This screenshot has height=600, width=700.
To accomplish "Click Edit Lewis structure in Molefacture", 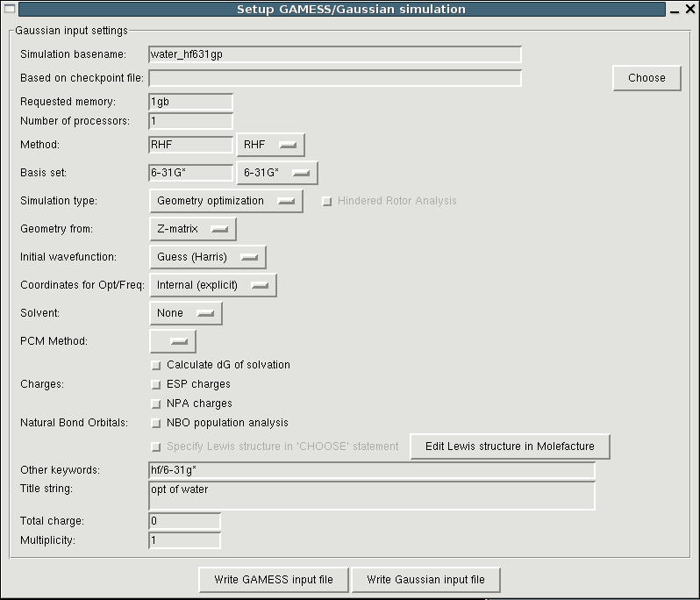I will tap(510, 446).
